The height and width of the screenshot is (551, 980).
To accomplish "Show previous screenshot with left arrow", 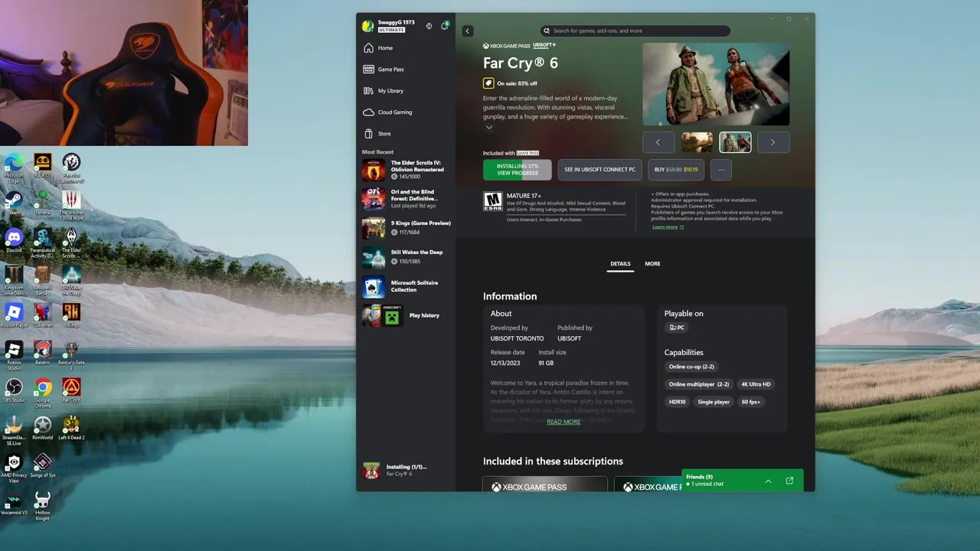I will pyautogui.click(x=658, y=142).
